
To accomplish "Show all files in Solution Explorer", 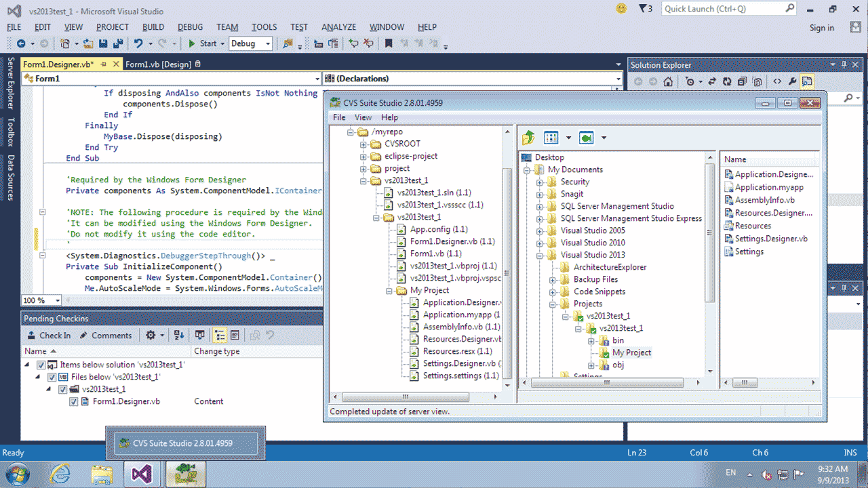I will click(x=756, y=81).
